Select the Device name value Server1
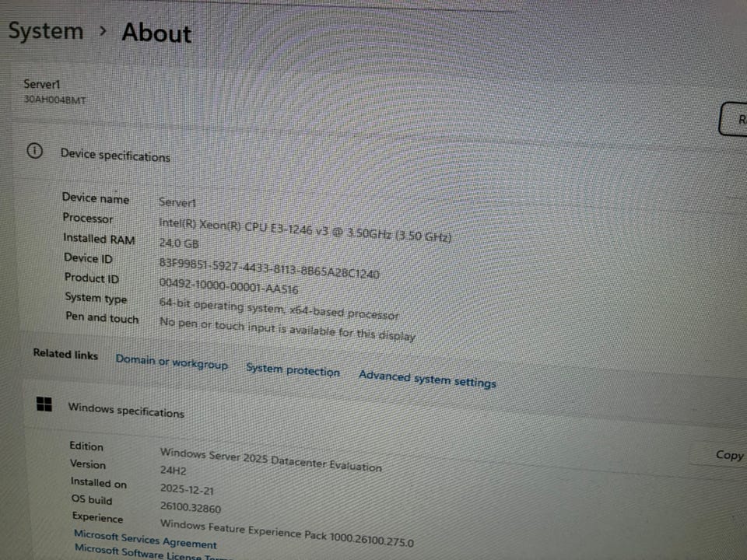The image size is (747, 560). [177, 202]
